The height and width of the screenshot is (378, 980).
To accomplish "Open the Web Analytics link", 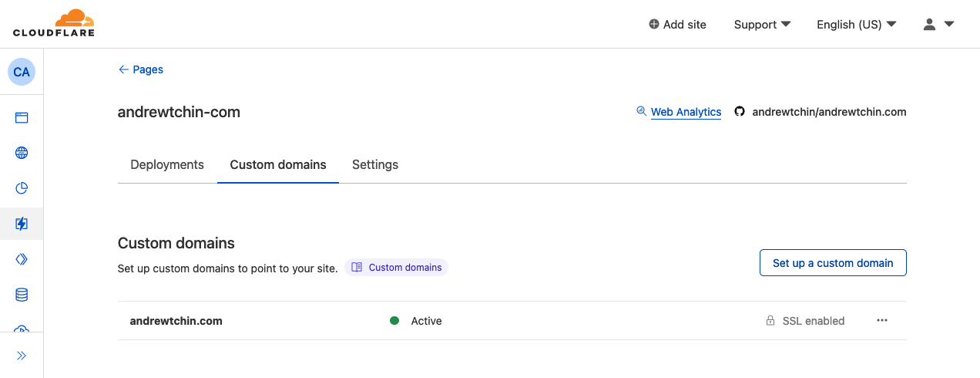I will pos(686,112).
